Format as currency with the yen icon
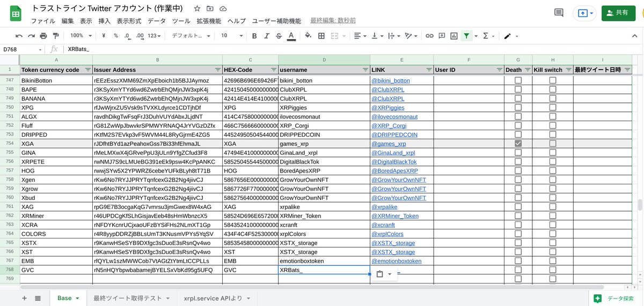Viewport: 644px width, 306px height. pyautogui.click(x=104, y=36)
